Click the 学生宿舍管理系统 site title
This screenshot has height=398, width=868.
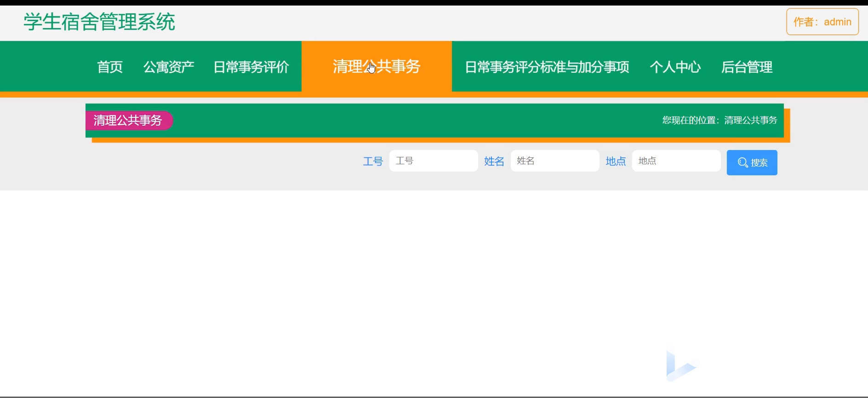click(99, 22)
